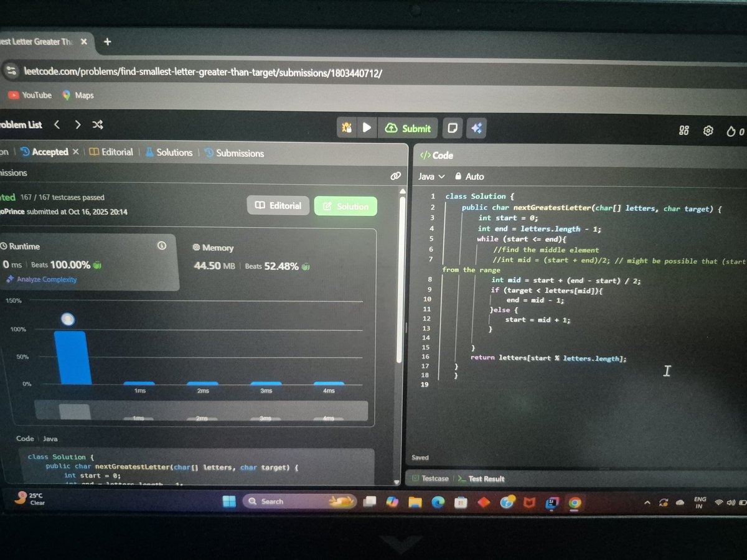Switch to the Editorial tab

pyautogui.click(x=111, y=152)
